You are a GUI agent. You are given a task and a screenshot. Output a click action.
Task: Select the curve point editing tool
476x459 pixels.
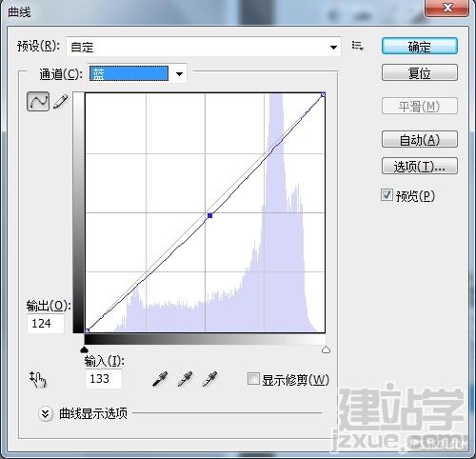point(38,102)
